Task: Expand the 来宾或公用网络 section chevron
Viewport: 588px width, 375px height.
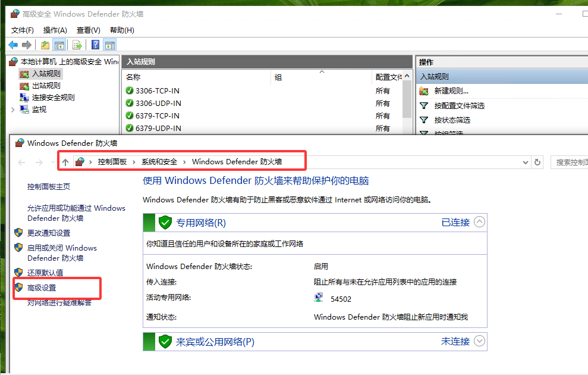Action: click(479, 341)
